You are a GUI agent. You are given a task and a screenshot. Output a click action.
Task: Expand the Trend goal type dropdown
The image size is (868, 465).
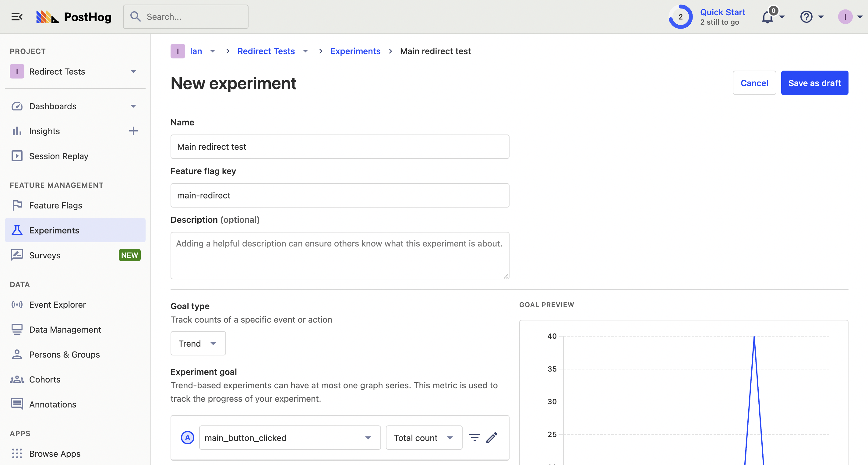pos(197,343)
